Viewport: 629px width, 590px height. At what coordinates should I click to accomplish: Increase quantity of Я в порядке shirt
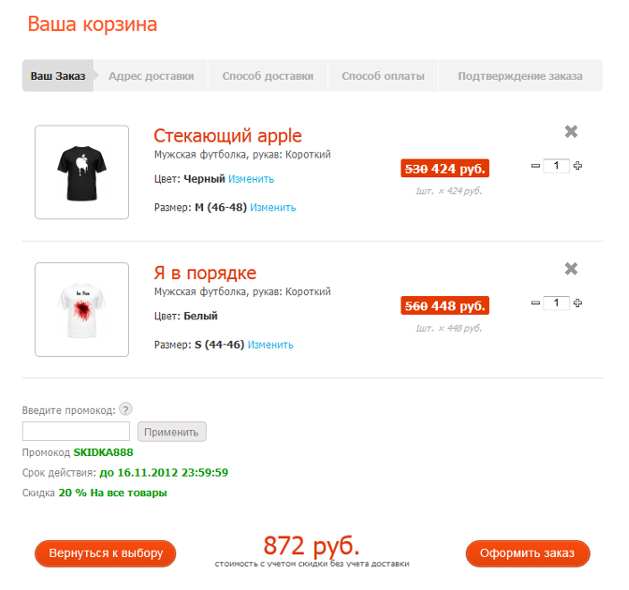[578, 302]
